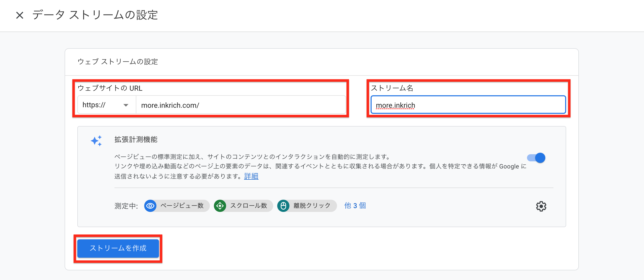Click the ウェブサイトの URL label
The height and width of the screenshot is (280, 644).
[110, 88]
